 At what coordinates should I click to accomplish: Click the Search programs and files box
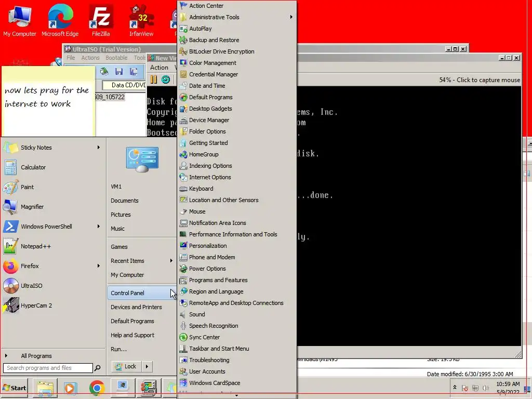click(x=47, y=368)
